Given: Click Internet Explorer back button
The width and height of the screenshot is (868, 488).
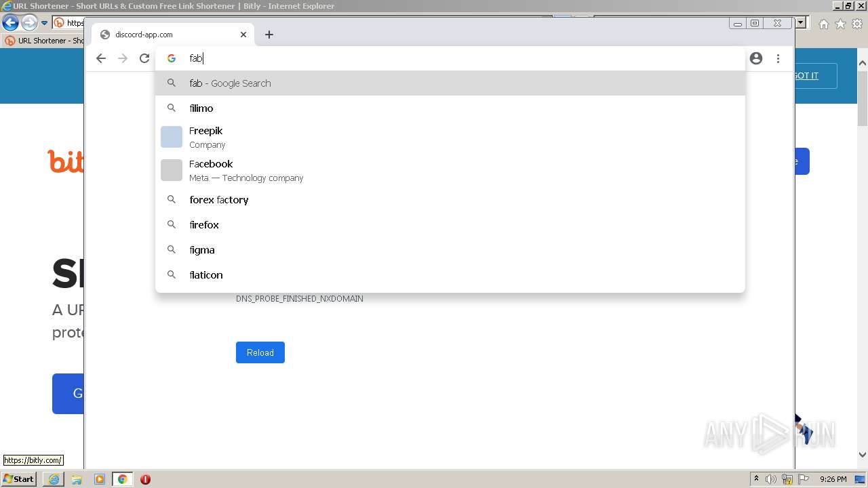Looking at the screenshot, I should [10, 23].
